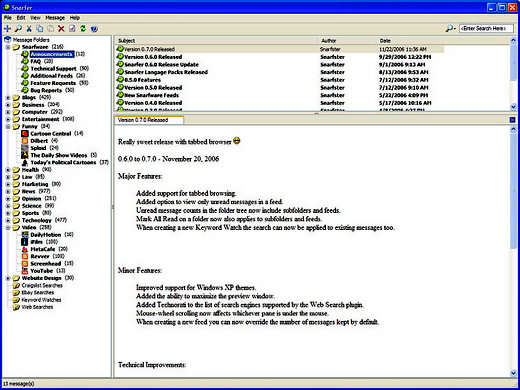
Task: Open the Snarfer Language Packs Released message
Action: [x=166, y=72]
